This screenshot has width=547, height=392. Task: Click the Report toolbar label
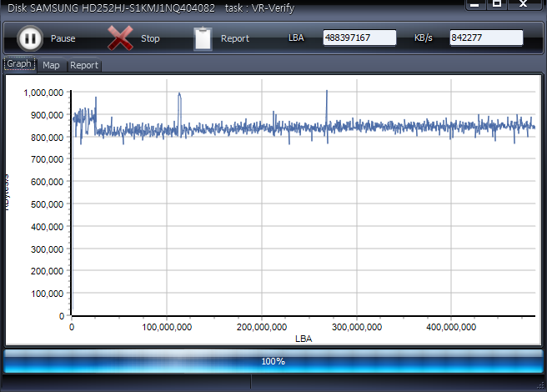click(235, 38)
